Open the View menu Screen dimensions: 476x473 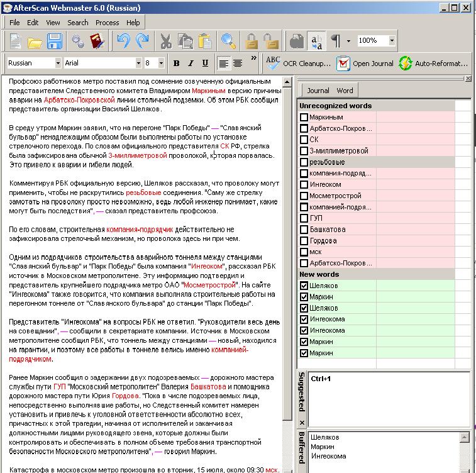53,23
